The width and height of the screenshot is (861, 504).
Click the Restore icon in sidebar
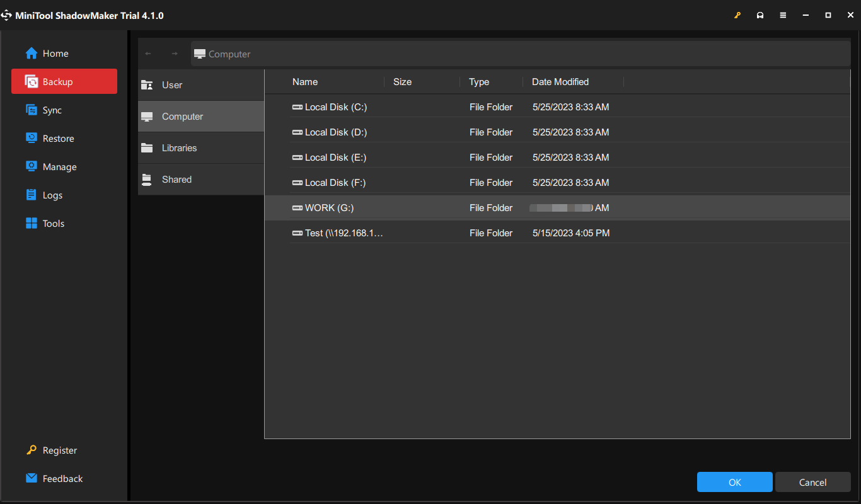[32, 139]
